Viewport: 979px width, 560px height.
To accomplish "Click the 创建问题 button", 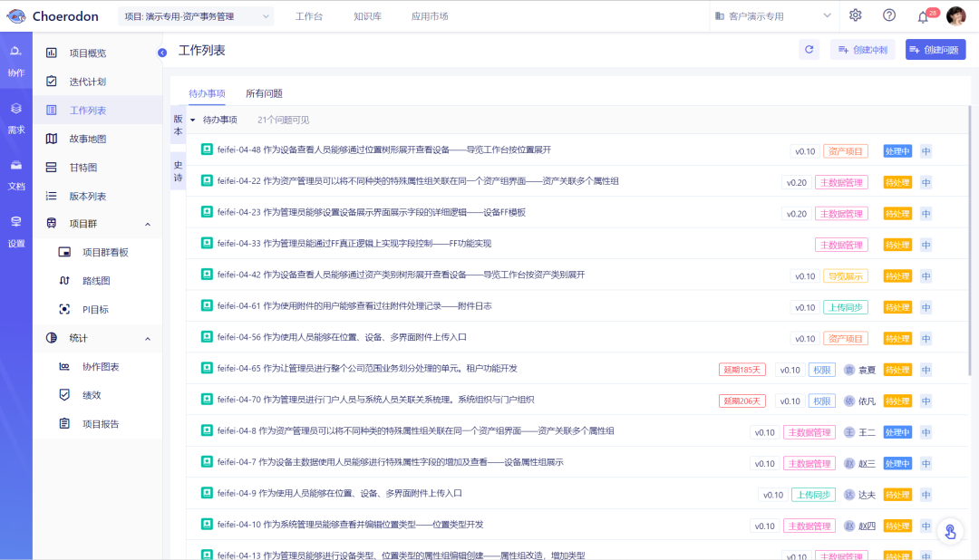I will coord(935,49).
